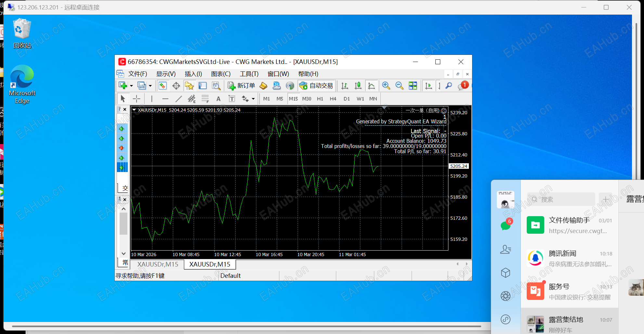Open the 帮助(H) menu
The image size is (644, 334).
tap(308, 74)
